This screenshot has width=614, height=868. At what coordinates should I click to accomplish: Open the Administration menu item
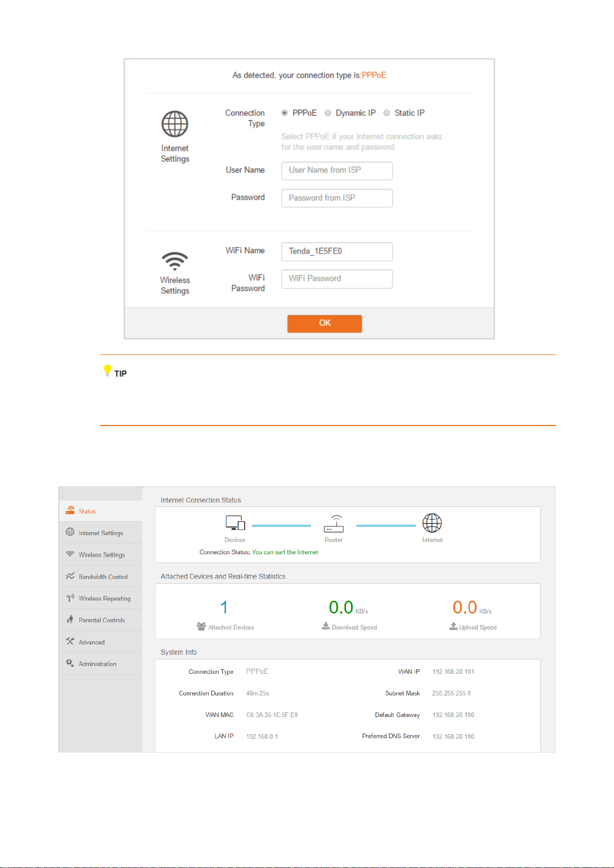[100, 663]
